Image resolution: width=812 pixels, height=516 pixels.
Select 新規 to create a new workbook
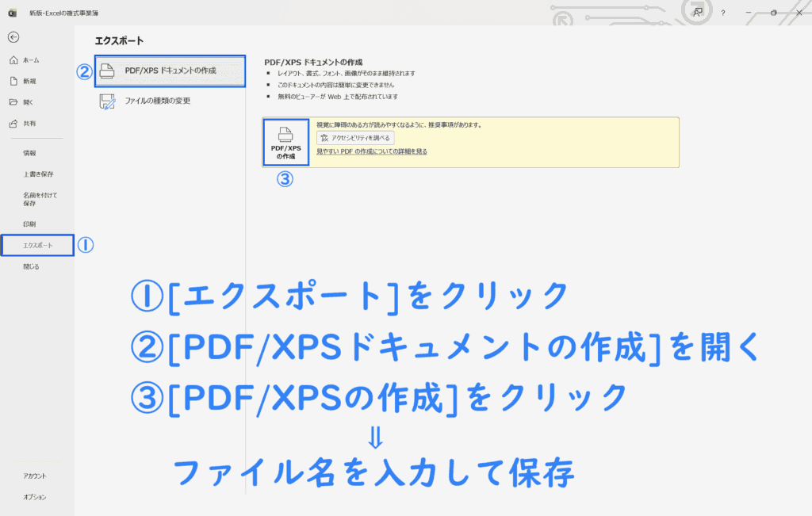tap(29, 81)
